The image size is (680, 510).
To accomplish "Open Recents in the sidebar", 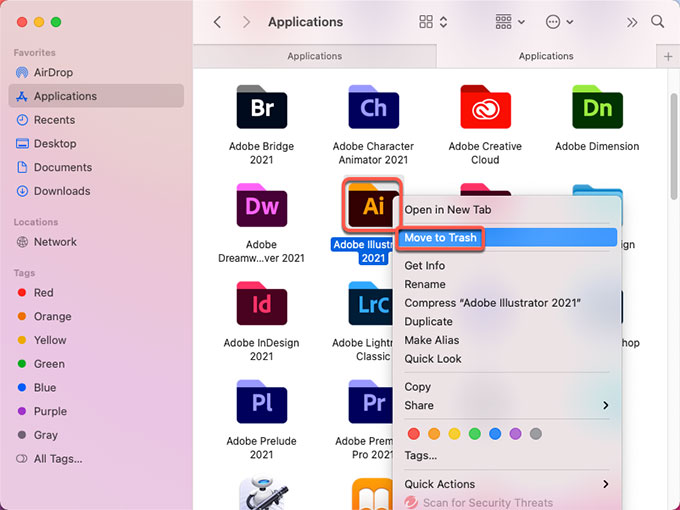I will 96,120.
